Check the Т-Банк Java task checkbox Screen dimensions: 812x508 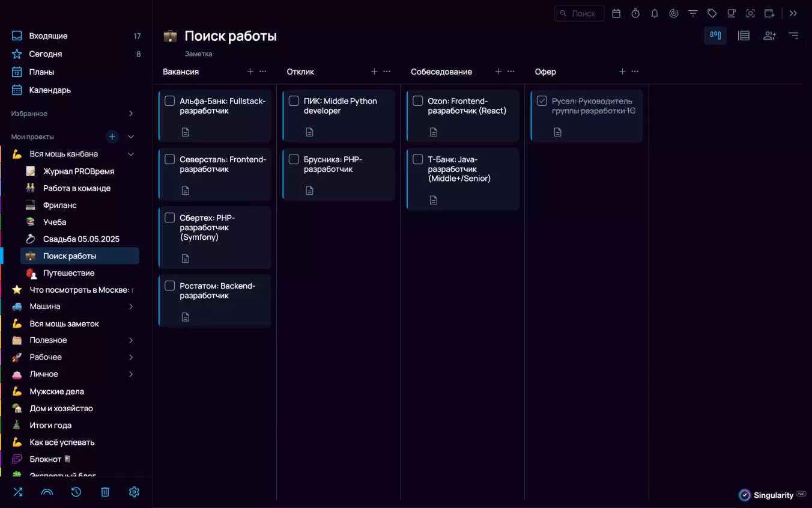(418, 159)
